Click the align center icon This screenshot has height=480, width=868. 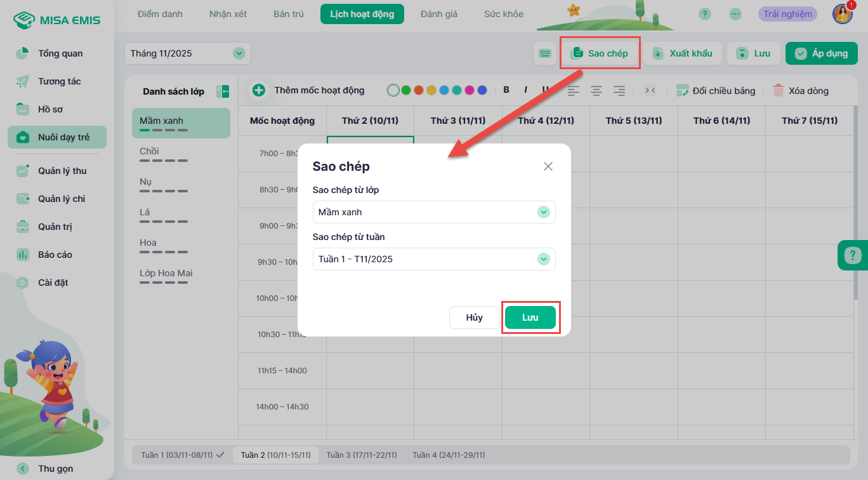pyautogui.click(x=596, y=90)
